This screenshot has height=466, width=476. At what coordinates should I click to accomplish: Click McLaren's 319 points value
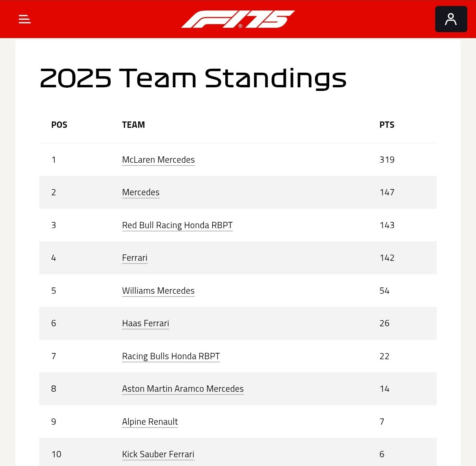(x=387, y=160)
